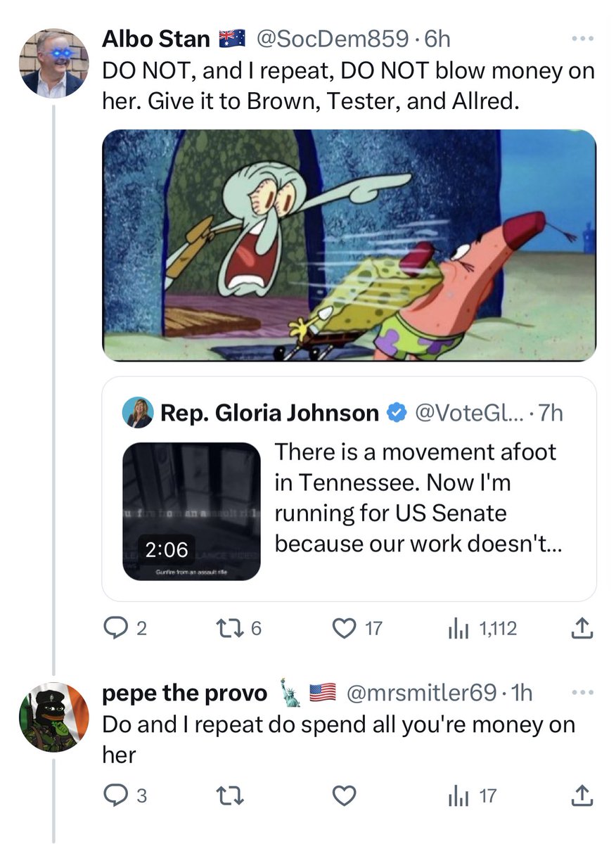
Task: Open pepe the provo's avatar
Action: [53, 717]
